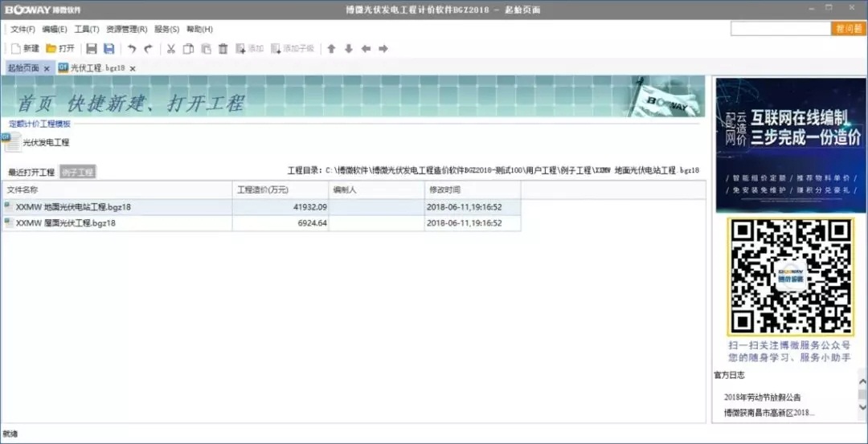
Task: Select the XXMW 屋面光伏工程.bgz18 row
Action: pos(261,223)
